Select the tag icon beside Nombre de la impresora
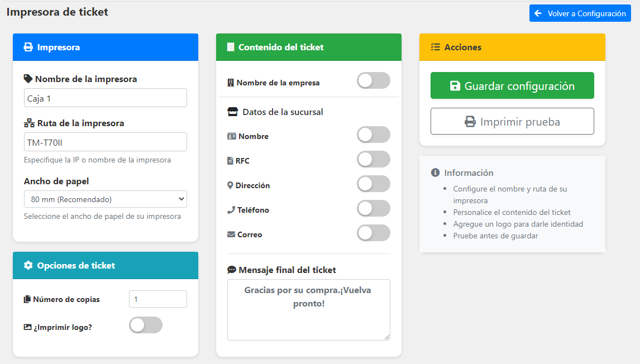The width and height of the screenshot is (640, 364). (29, 79)
